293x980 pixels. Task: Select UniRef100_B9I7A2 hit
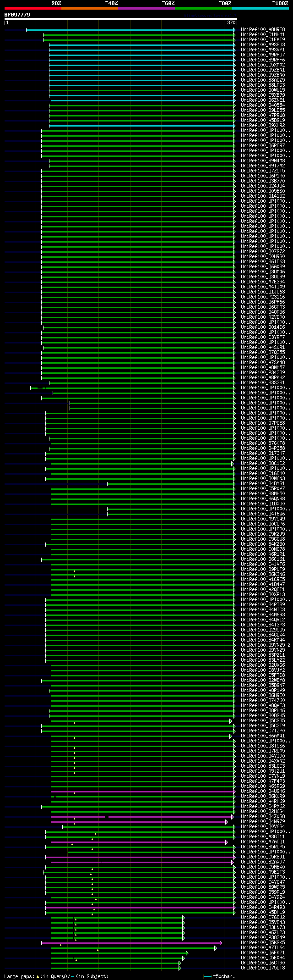tap(263, 166)
